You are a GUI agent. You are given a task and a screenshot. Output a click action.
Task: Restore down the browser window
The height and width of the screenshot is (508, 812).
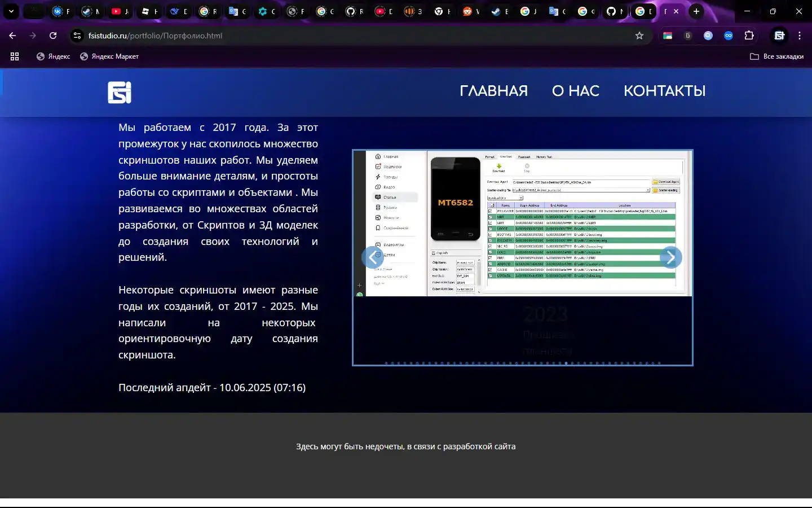pos(773,11)
